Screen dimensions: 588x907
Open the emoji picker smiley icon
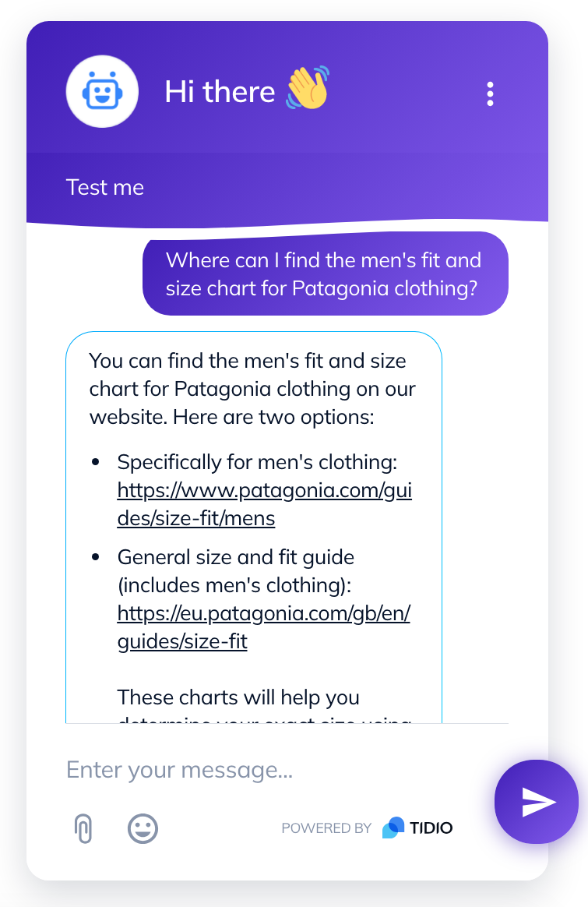click(x=143, y=828)
